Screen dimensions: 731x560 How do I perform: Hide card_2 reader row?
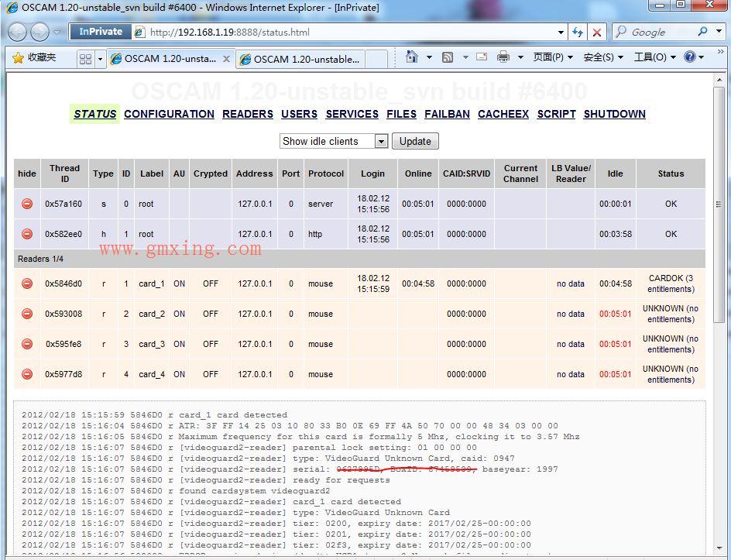pos(27,314)
